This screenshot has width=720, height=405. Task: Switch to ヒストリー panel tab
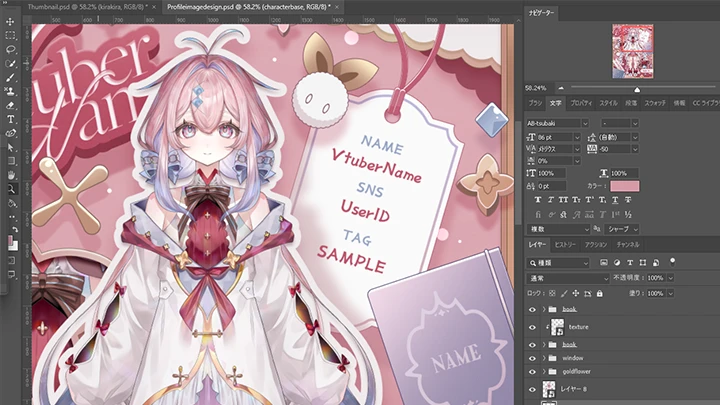click(565, 245)
